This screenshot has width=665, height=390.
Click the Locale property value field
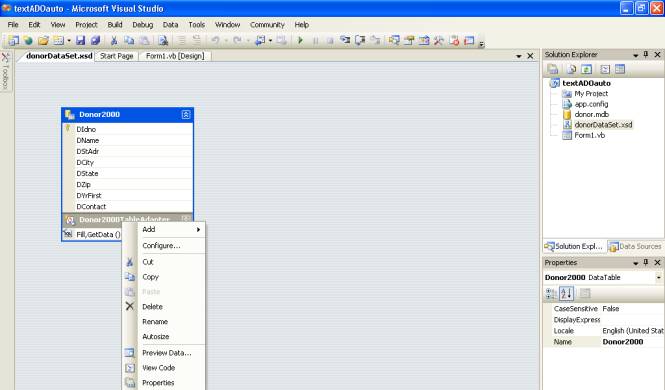pyautogui.click(x=632, y=331)
